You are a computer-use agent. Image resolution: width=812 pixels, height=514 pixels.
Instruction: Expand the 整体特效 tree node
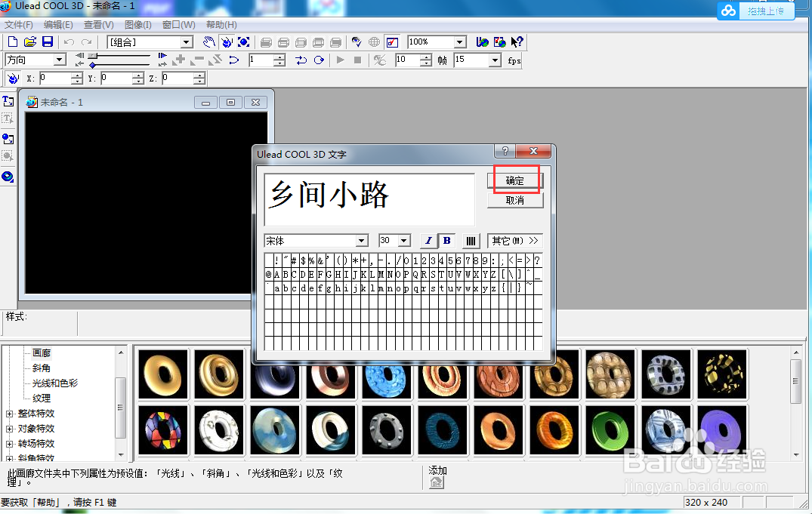pyautogui.click(x=9, y=414)
